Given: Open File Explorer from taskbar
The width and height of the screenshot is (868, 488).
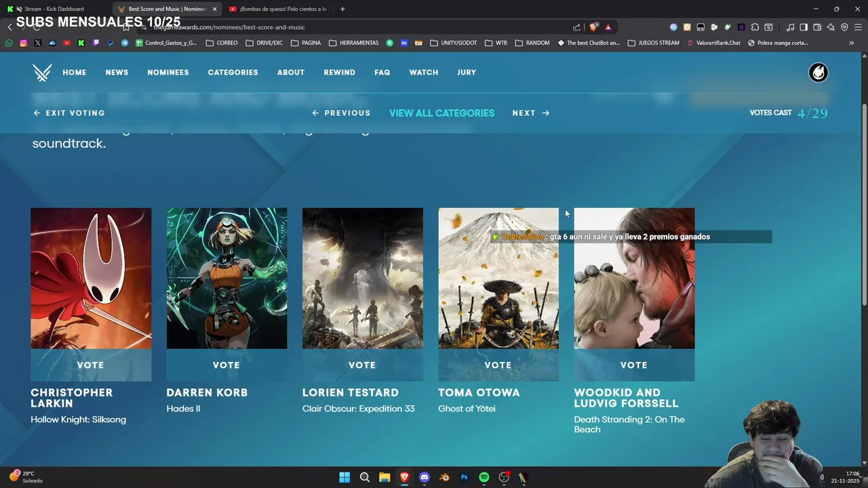Looking at the screenshot, I should point(384,477).
